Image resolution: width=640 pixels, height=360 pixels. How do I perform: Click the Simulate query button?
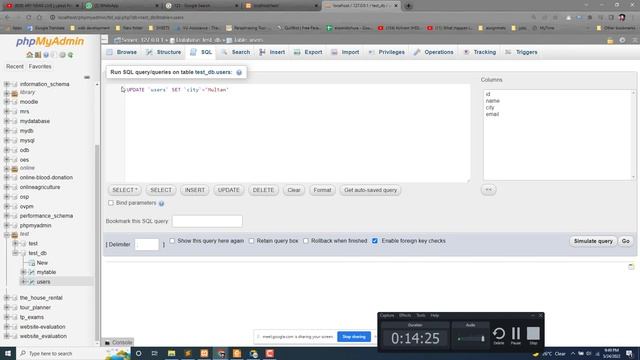click(x=593, y=241)
